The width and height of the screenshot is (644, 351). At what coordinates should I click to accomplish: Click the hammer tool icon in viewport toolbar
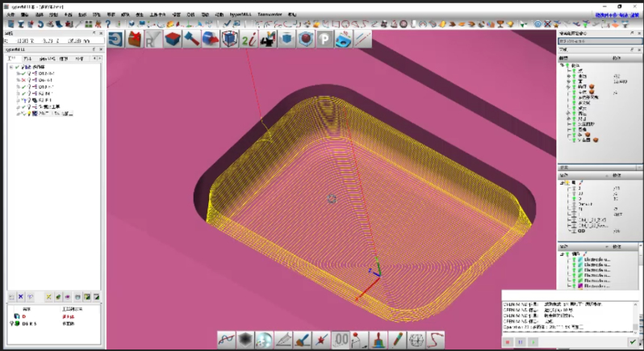(x=191, y=38)
